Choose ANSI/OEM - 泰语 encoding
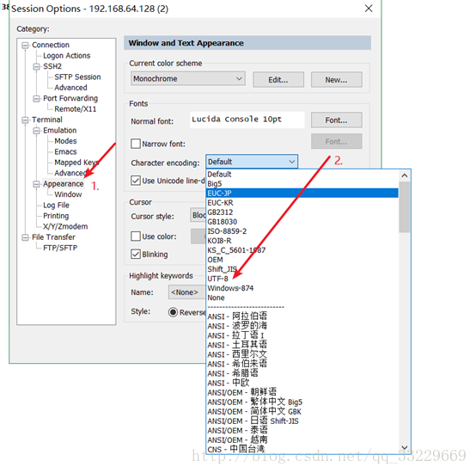The width and height of the screenshot is (476, 473). click(302, 431)
